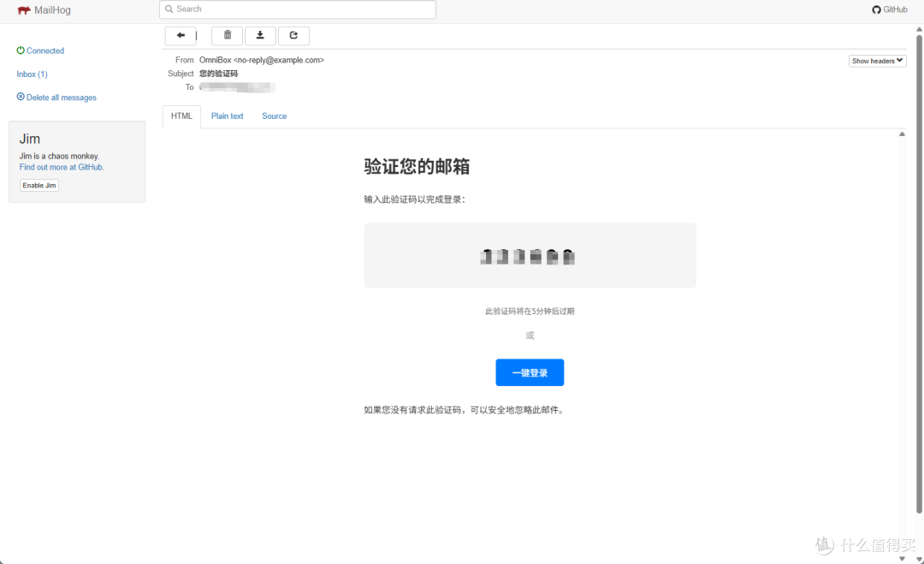Go back with the left arrow button
This screenshot has width=924, height=564.
[181, 35]
